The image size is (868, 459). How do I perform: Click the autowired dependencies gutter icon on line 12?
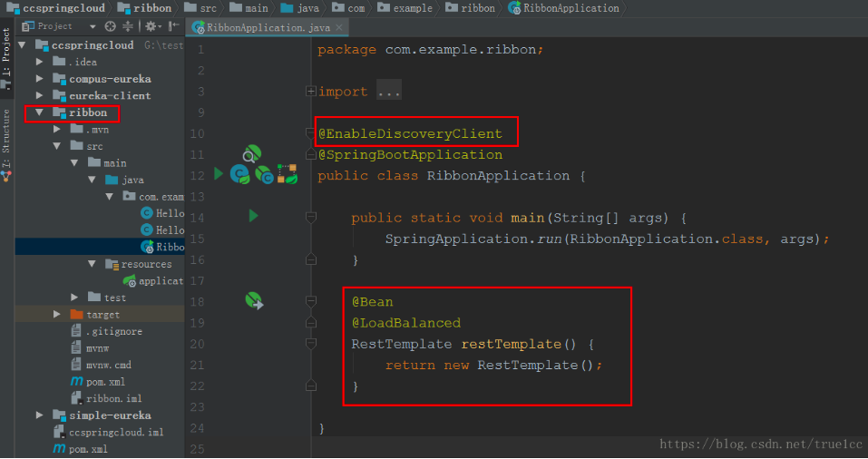(x=288, y=174)
